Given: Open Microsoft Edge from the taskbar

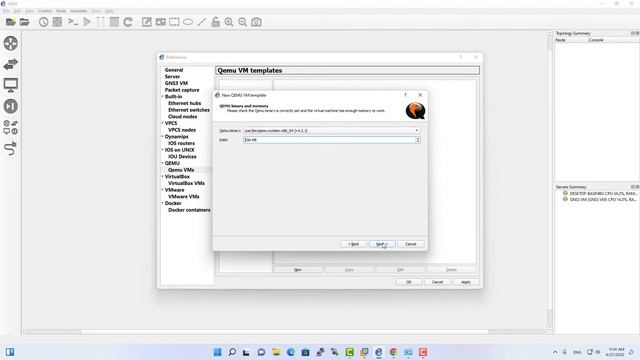Looking at the screenshot, I should point(291,352).
